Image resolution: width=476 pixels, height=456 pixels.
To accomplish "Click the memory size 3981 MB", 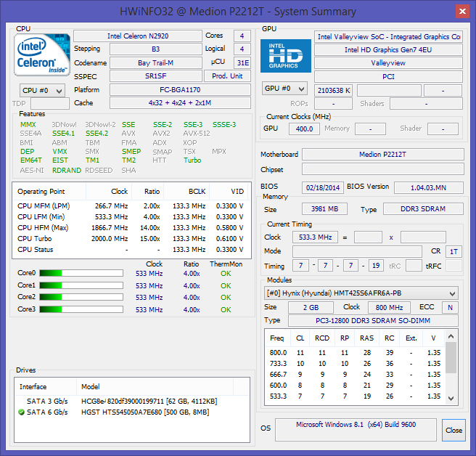I will pyautogui.click(x=324, y=209).
